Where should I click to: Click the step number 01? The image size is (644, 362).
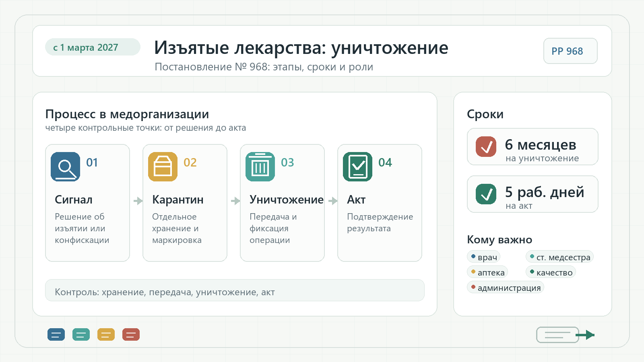click(x=92, y=162)
